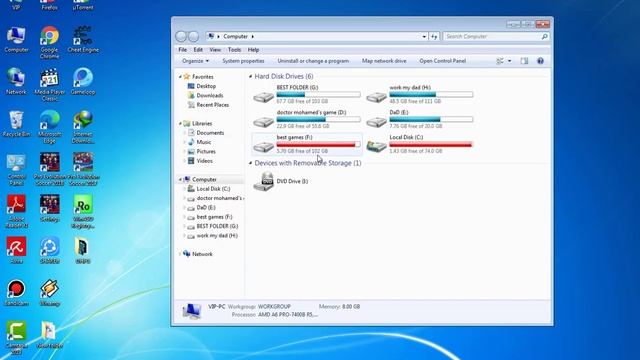The width and height of the screenshot is (640, 360).
Task: Open SHAREit desktop shortcut
Action: (x=49, y=250)
